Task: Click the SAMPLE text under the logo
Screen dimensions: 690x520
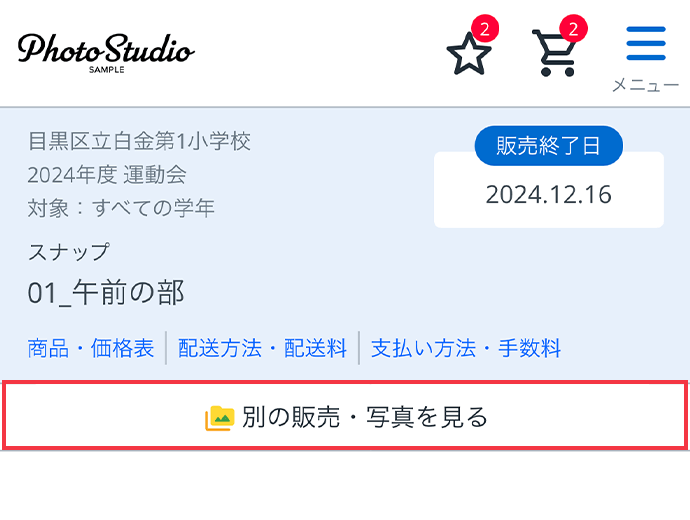Action: click(106, 70)
